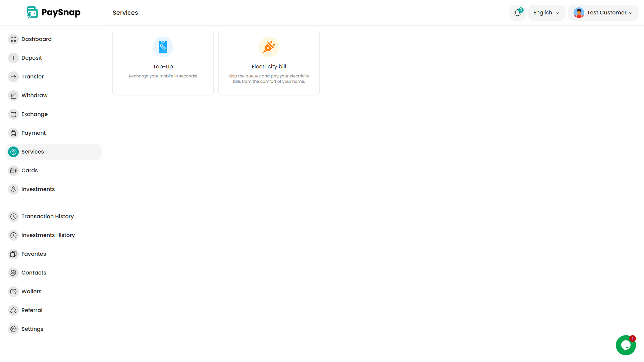Click the Electricity bill plug icon
Screen dimensions: 644x362
[269, 47]
